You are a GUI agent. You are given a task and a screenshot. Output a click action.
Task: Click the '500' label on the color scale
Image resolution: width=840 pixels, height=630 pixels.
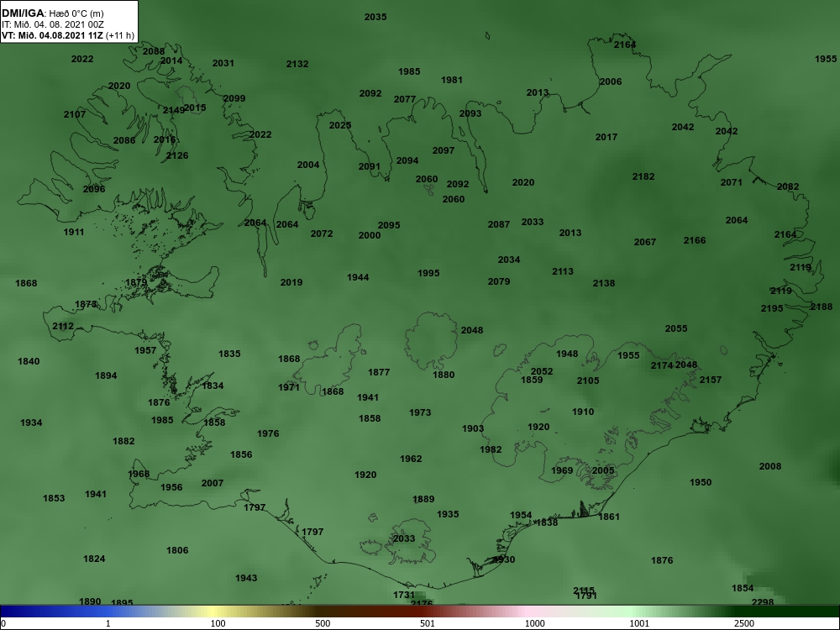(x=323, y=623)
